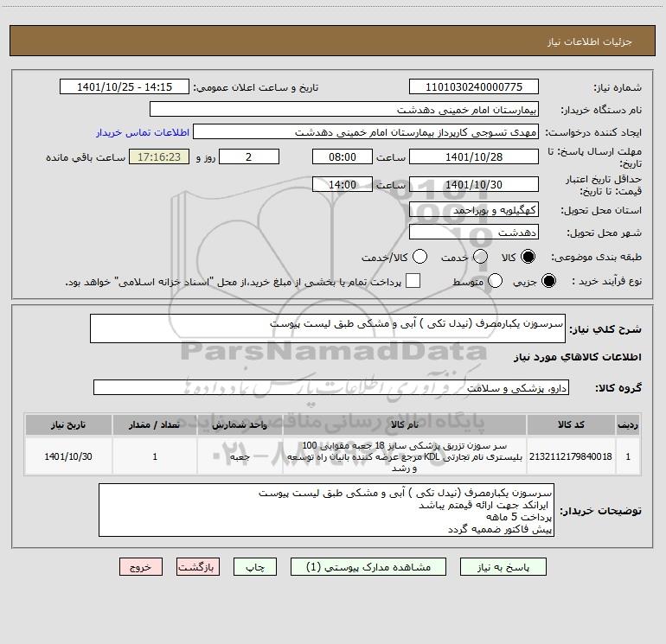Click delivery city field دهدشت
Screen dimensions: 666x644
[x=474, y=233]
